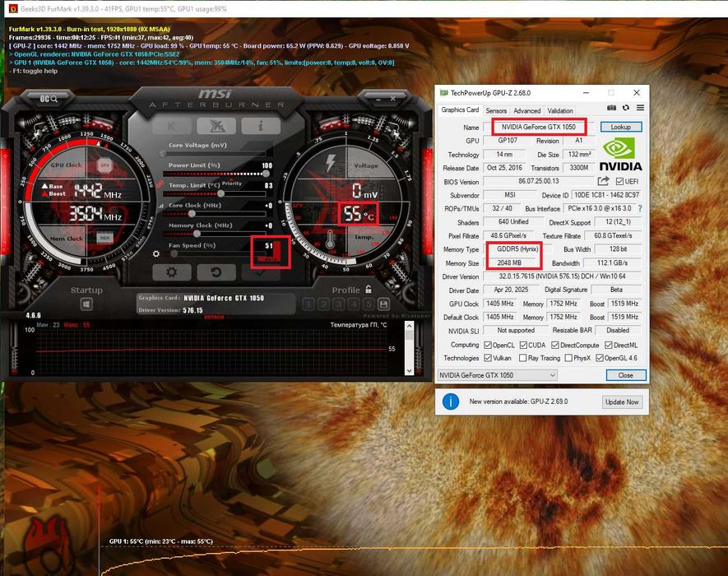Open the Afterburner information i button
This screenshot has height=576, width=728.
click(261, 126)
